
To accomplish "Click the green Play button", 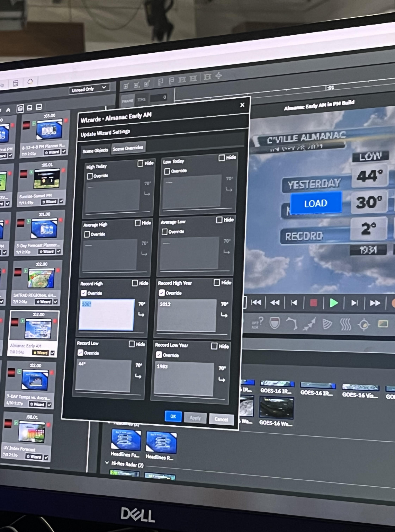I will (x=334, y=303).
